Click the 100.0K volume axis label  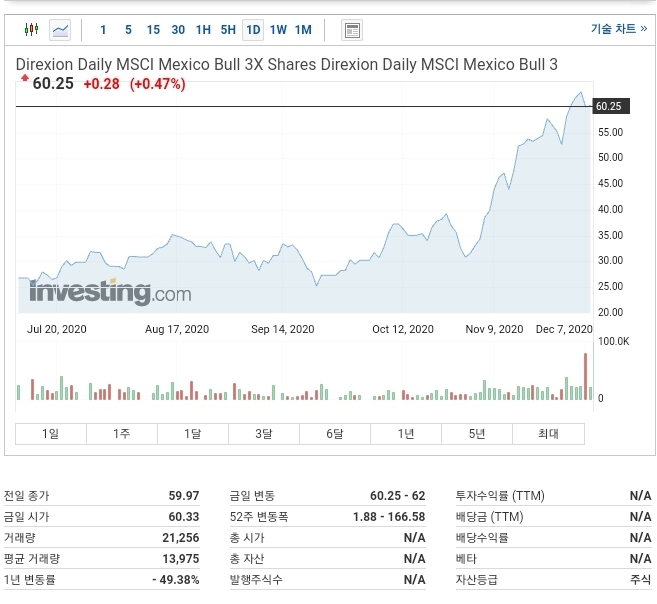click(613, 341)
